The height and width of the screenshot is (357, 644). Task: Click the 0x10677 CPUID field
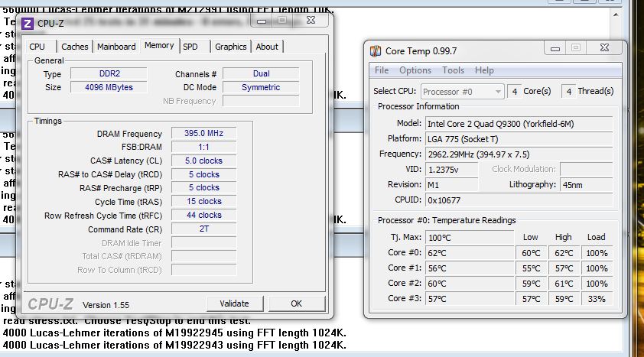tap(519, 200)
